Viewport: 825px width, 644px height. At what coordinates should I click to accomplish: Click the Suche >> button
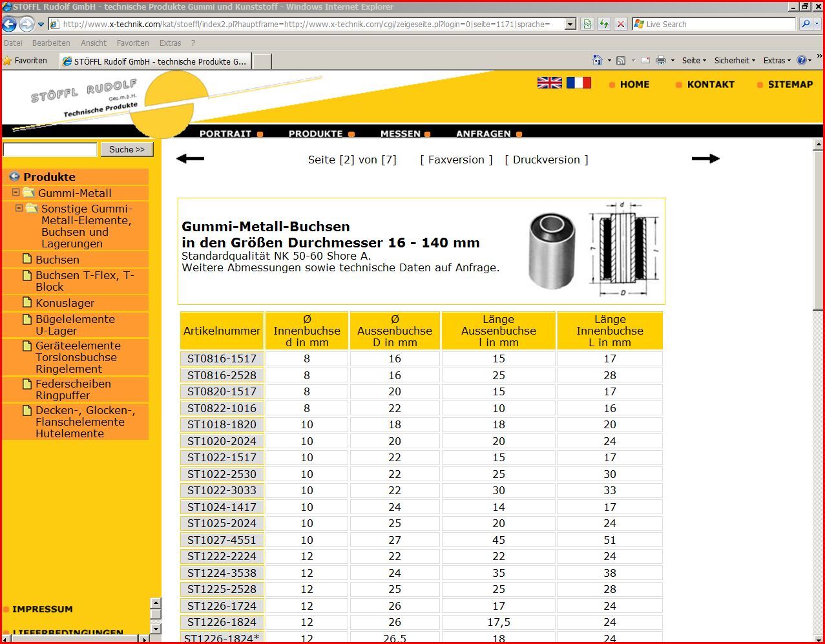coord(127,149)
